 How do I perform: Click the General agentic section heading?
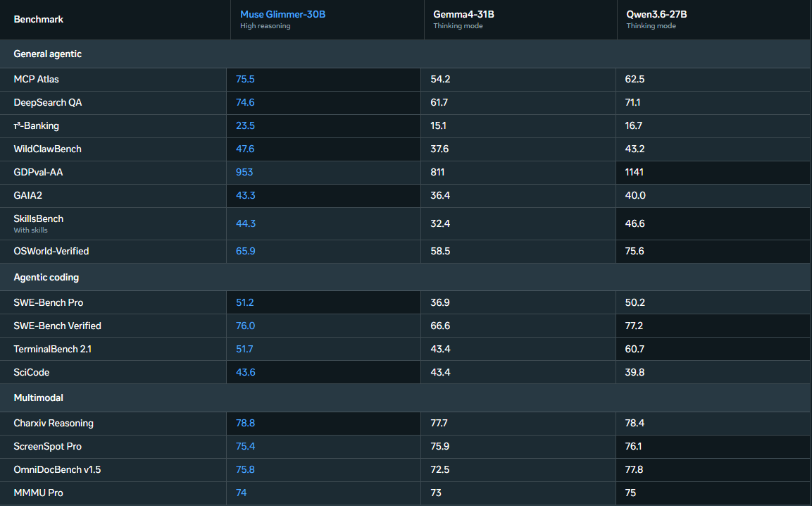pyautogui.click(x=48, y=54)
